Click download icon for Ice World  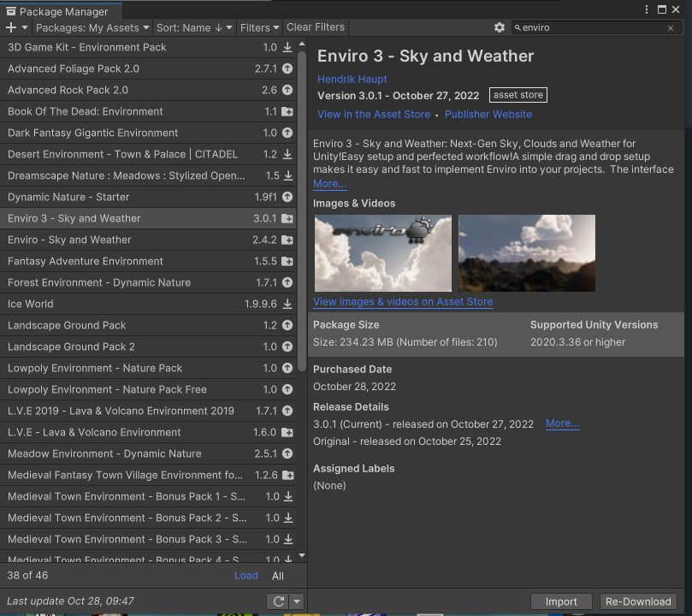click(x=287, y=304)
